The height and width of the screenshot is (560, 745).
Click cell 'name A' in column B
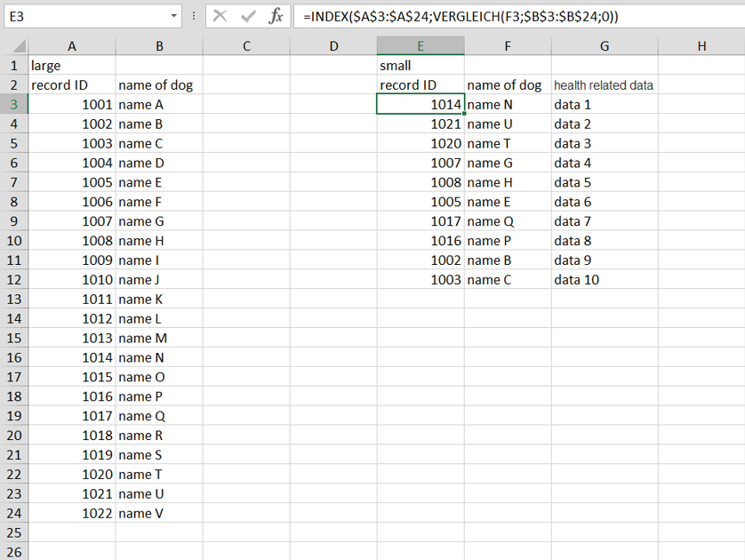pos(159,105)
